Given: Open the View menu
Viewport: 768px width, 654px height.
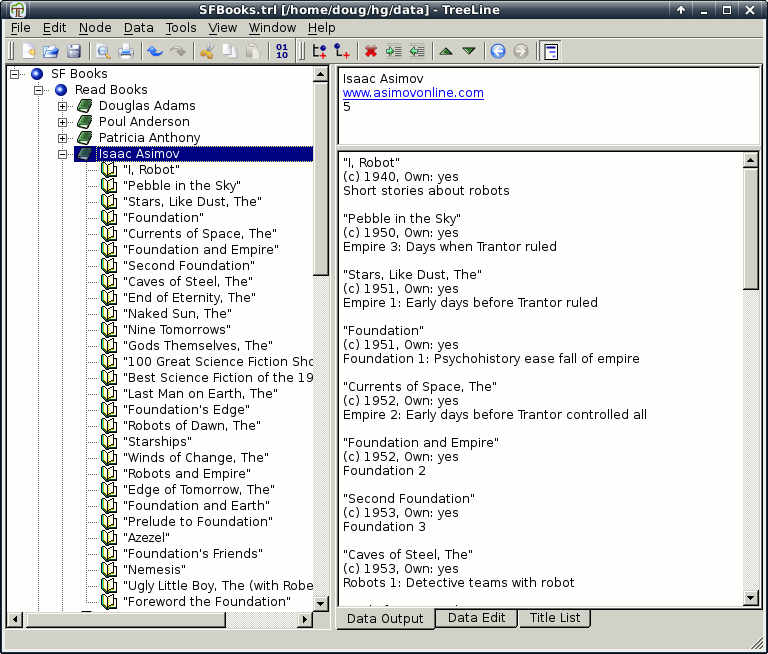Looking at the screenshot, I should (x=222, y=28).
